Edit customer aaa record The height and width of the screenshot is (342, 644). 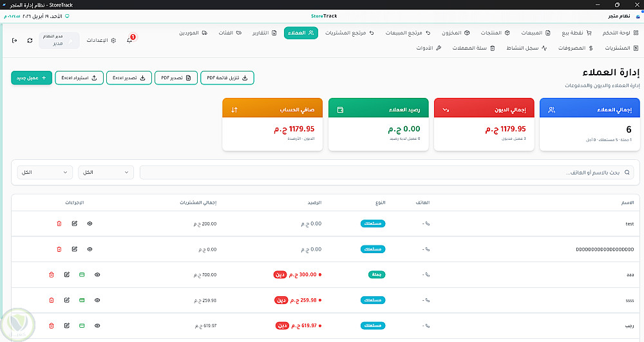tap(66, 274)
